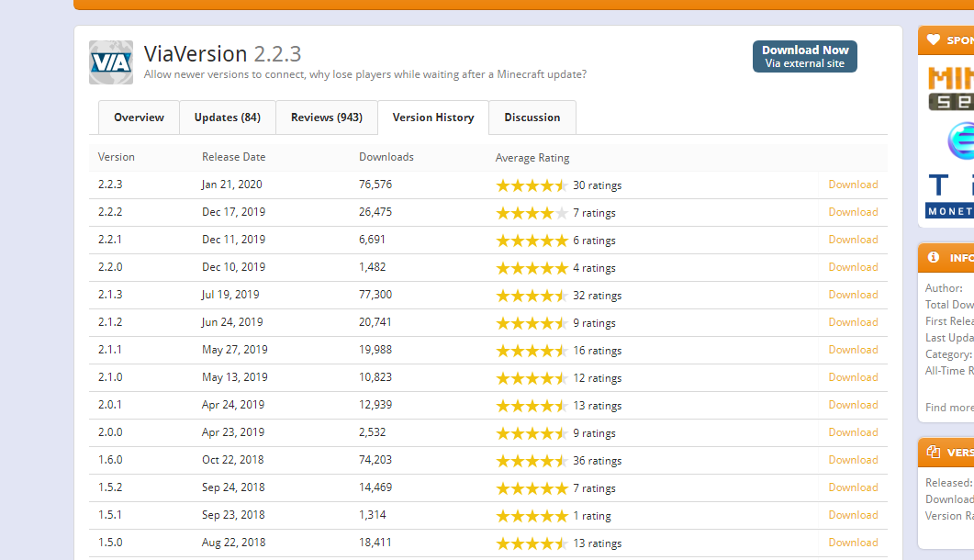
Task: Click the star rating for version 2.2.0
Action: click(532, 268)
